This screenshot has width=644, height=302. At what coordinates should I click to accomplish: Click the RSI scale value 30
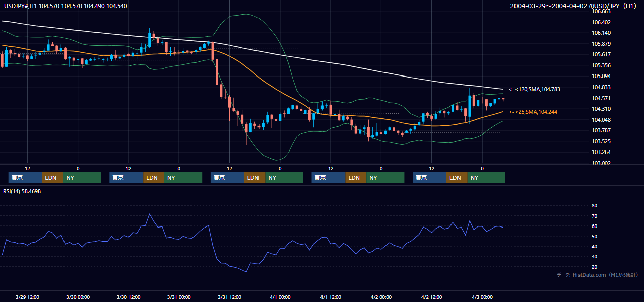(594, 257)
